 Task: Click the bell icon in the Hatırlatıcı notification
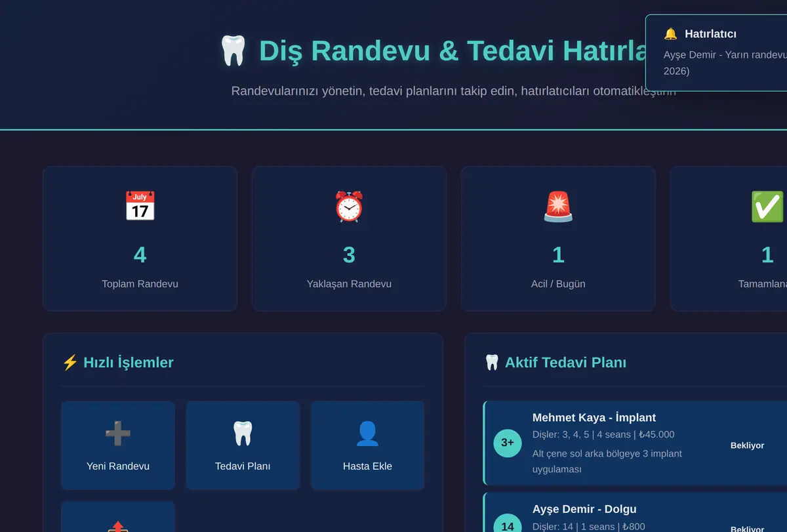(x=670, y=33)
